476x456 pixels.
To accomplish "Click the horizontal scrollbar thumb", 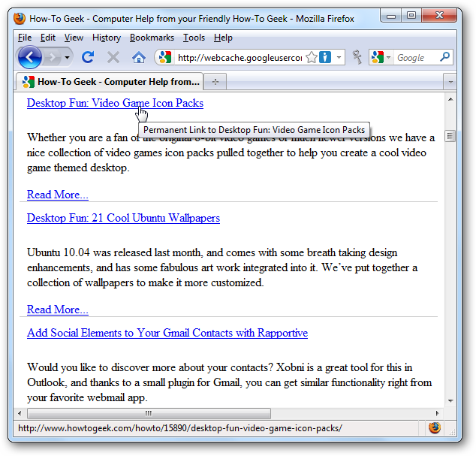I will pos(149,413).
